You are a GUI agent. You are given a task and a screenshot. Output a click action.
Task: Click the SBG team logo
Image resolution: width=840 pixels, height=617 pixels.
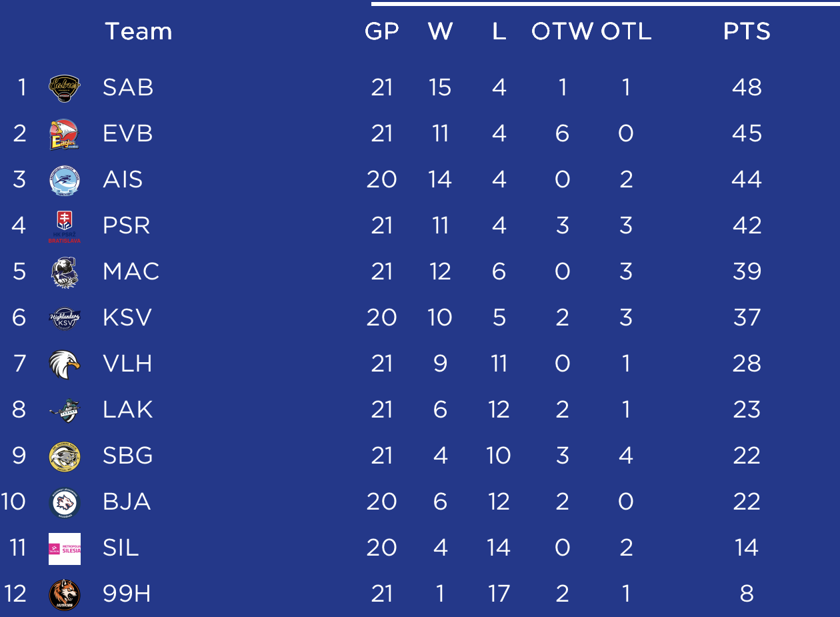[65, 456]
